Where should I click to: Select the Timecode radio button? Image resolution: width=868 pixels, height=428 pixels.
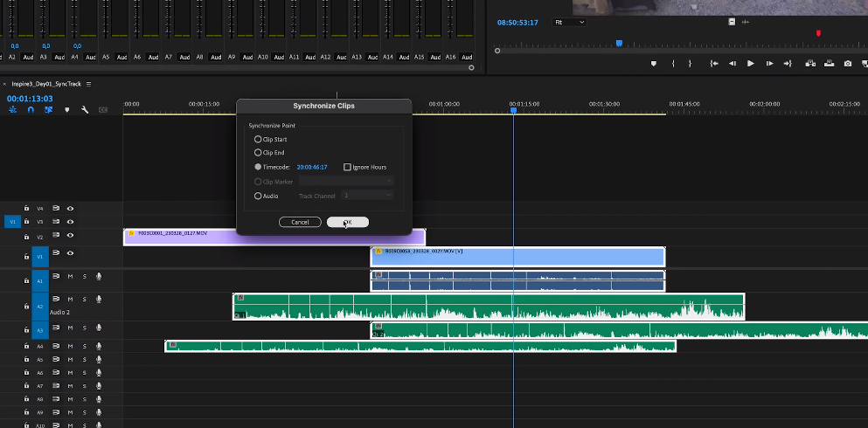pos(258,167)
